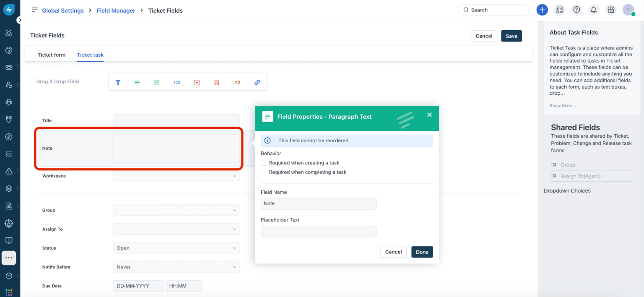Select the URL link field type
644x297 pixels.
click(257, 82)
